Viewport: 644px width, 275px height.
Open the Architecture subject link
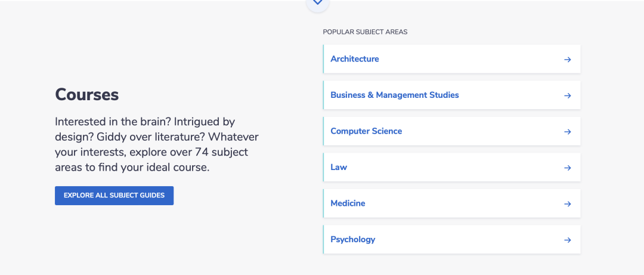coord(452,59)
